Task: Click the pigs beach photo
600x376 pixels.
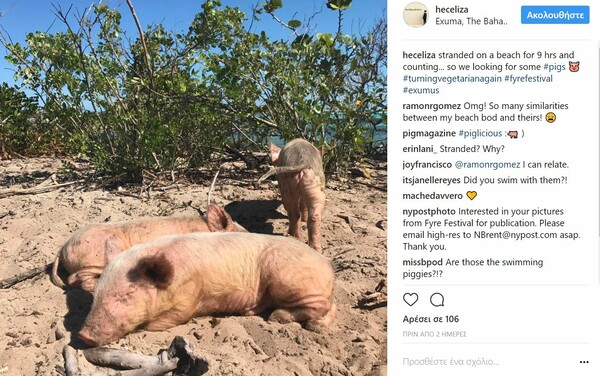Action: tap(193, 188)
